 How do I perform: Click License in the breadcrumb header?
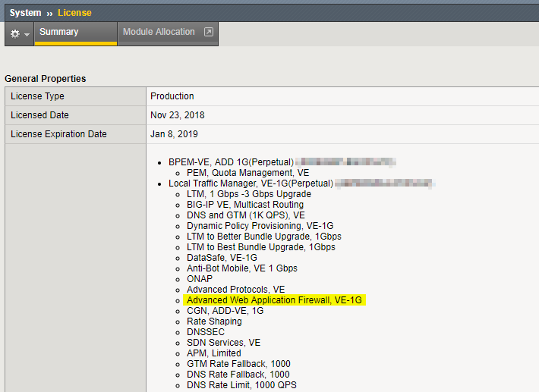point(74,13)
